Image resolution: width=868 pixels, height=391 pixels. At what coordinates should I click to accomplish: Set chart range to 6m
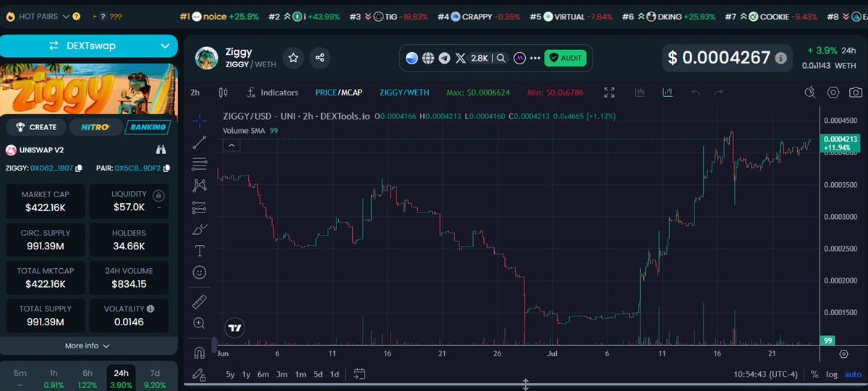click(x=263, y=374)
